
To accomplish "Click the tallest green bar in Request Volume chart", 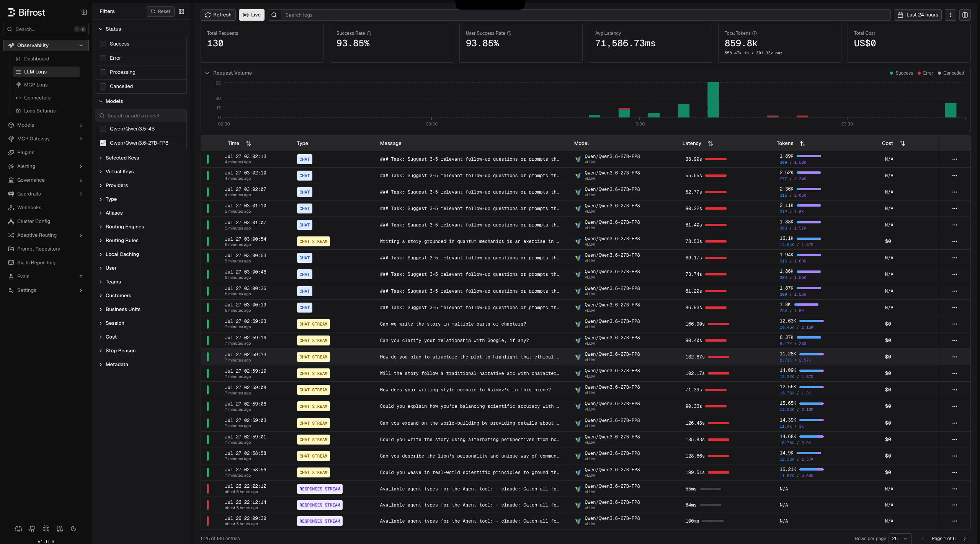I will [713, 100].
